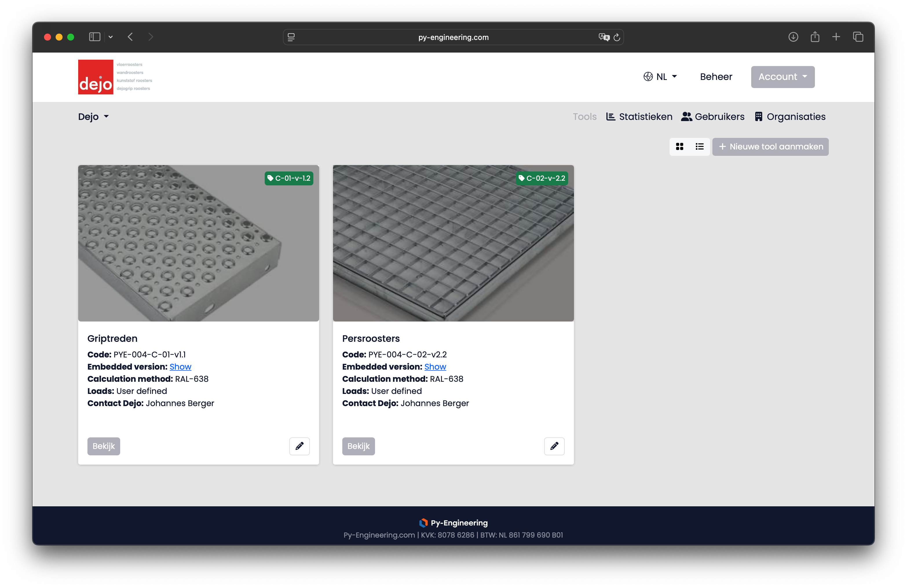Click the Safari share icon
Image resolution: width=907 pixels, height=588 pixels.
click(x=815, y=37)
